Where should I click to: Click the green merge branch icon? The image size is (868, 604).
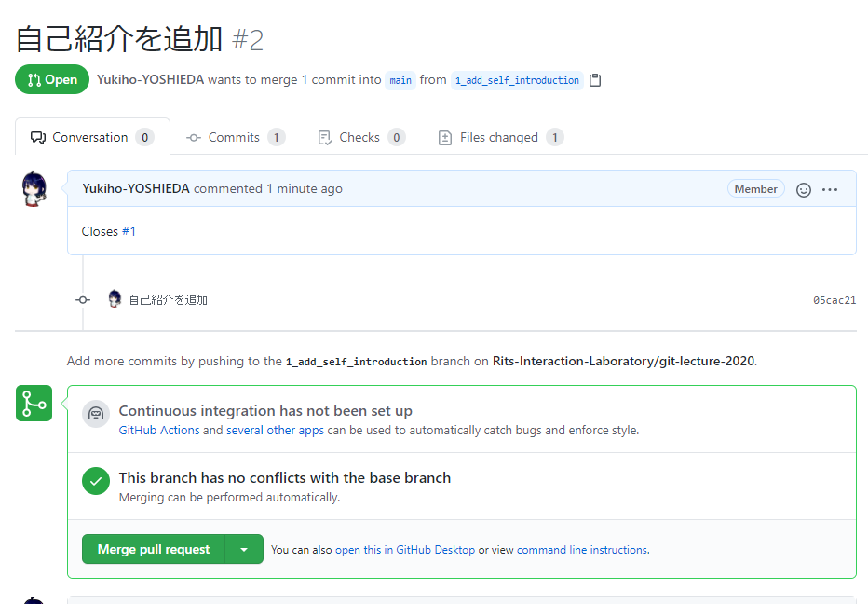pyautogui.click(x=34, y=404)
